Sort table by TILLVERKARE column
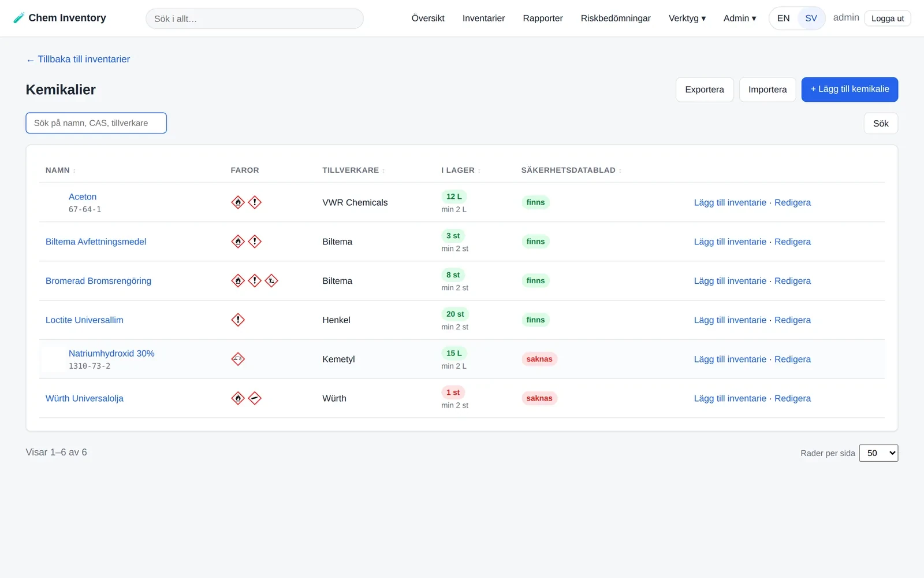The width and height of the screenshot is (924, 578). pyautogui.click(x=353, y=171)
